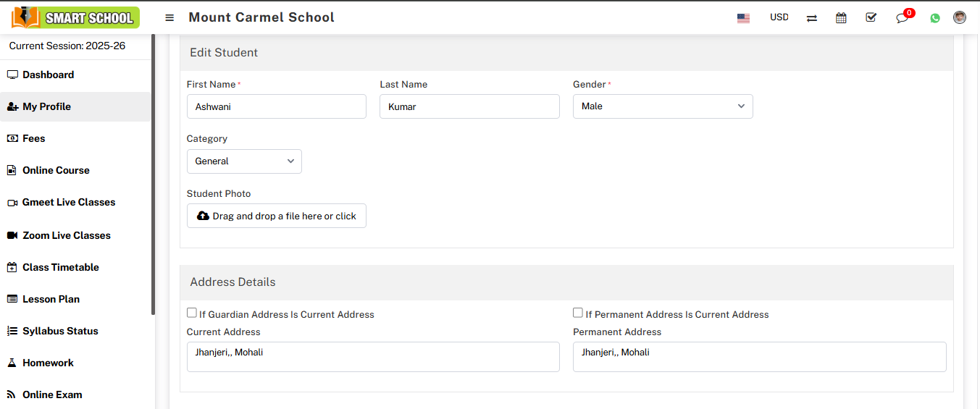Open the calendar icon in header
The image size is (980, 409).
click(x=841, y=18)
